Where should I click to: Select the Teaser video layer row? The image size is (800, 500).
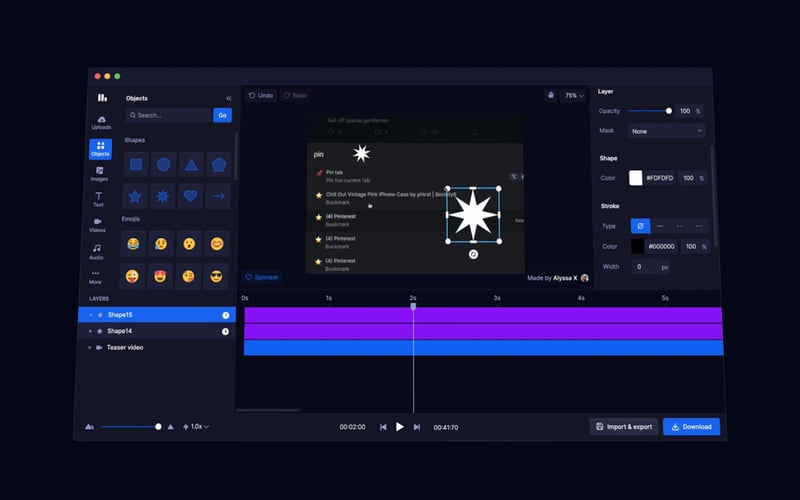point(156,347)
